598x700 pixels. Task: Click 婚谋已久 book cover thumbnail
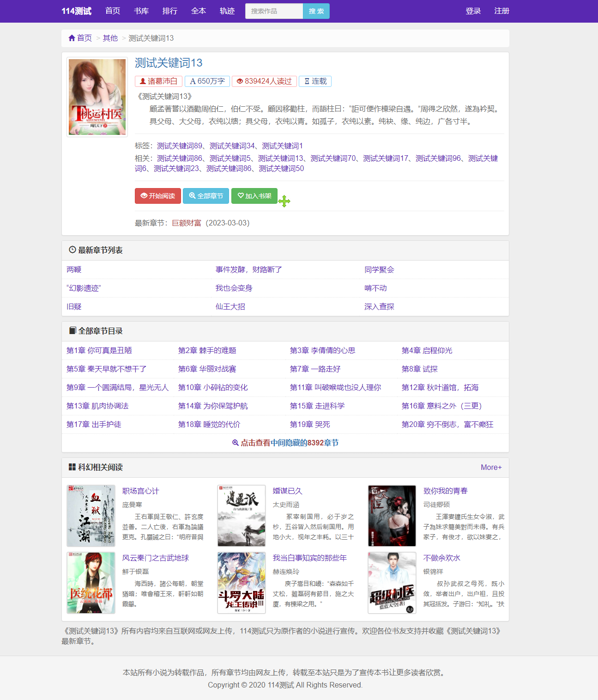point(242,516)
